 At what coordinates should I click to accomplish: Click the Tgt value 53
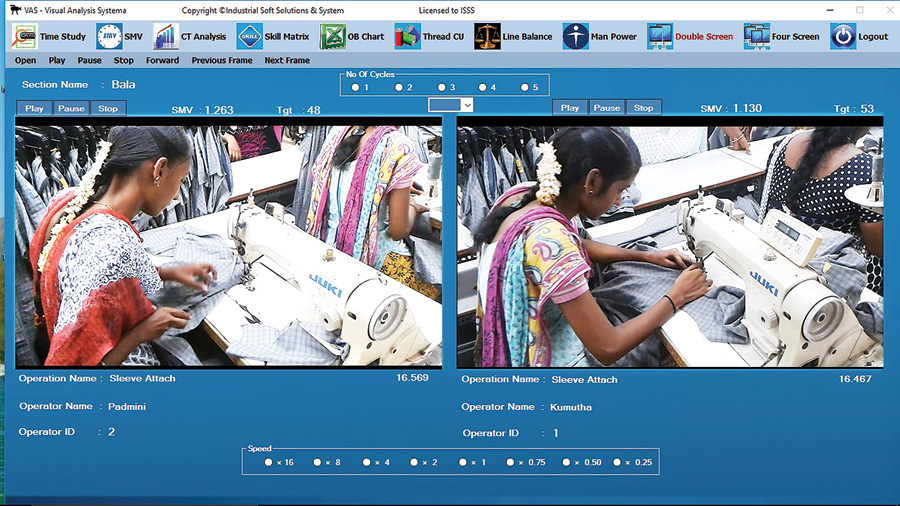[867, 109]
